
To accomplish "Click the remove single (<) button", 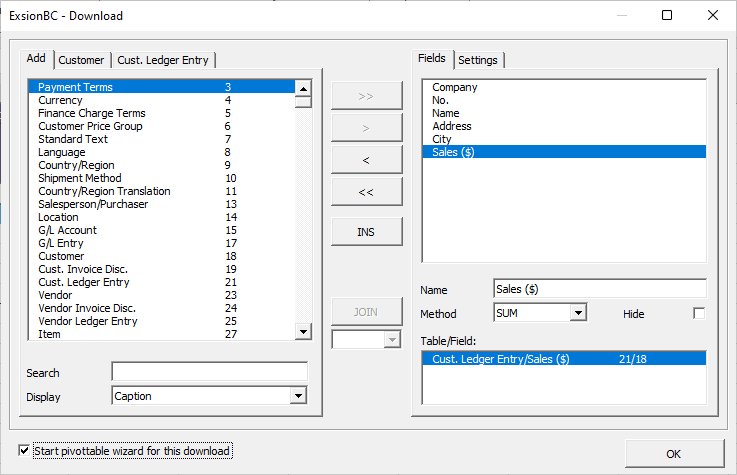I will coord(367,160).
